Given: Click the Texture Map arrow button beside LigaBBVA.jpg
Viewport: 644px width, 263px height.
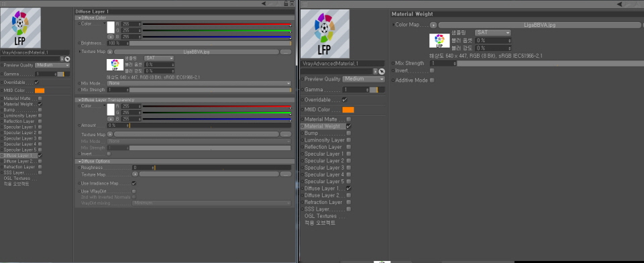Looking at the screenshot, I should (x=109, y=52).
